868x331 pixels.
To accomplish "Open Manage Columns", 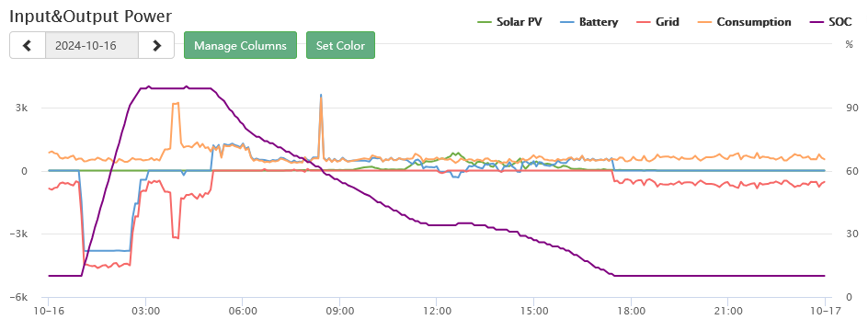I will (240, 45).
